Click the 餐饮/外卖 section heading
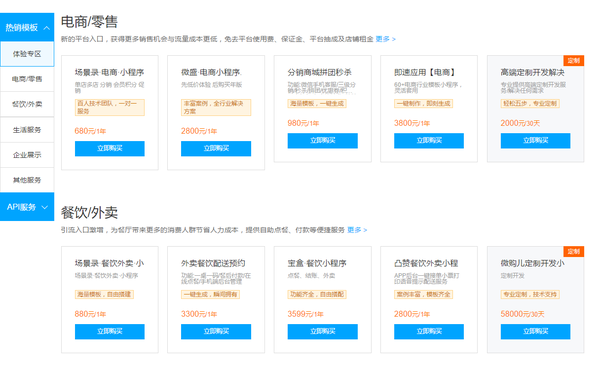Image resolution: width=600 pixels, height=368 pixels. coord(89,213)
